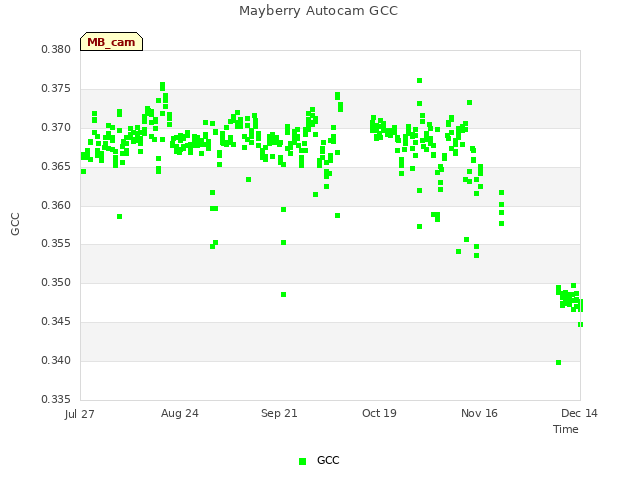Click the 0.360 y-axis tick label

56,205
